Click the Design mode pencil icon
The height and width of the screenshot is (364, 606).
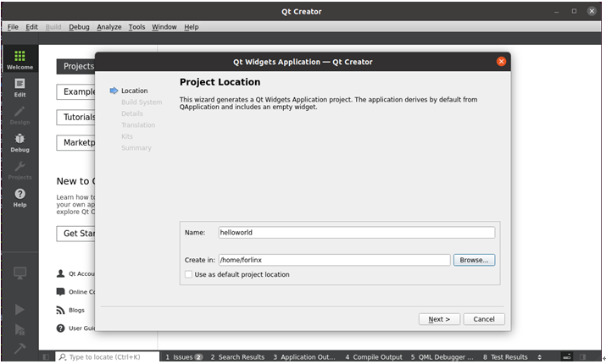[x=19, y=115]
